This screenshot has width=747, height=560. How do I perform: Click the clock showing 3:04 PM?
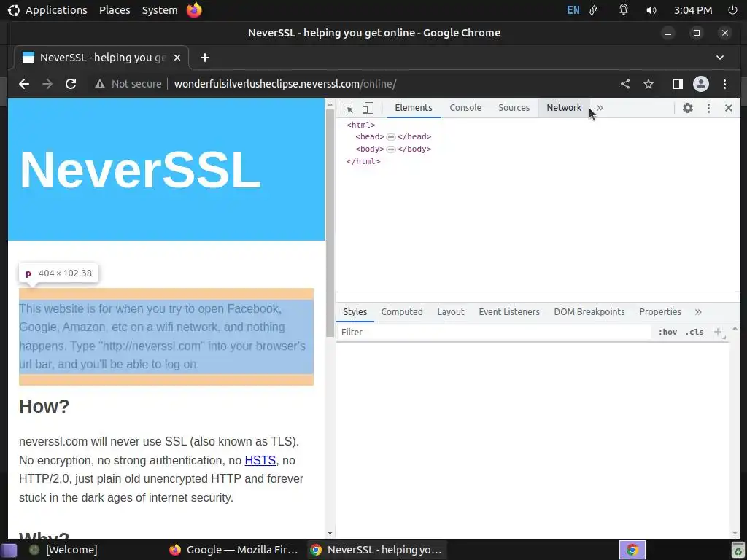(693, 10)
